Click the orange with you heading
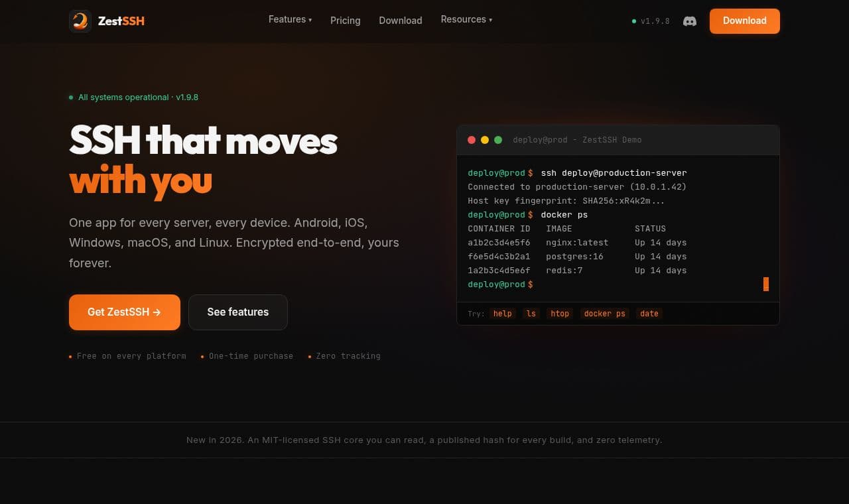849x504 pixels. [141, 180]
